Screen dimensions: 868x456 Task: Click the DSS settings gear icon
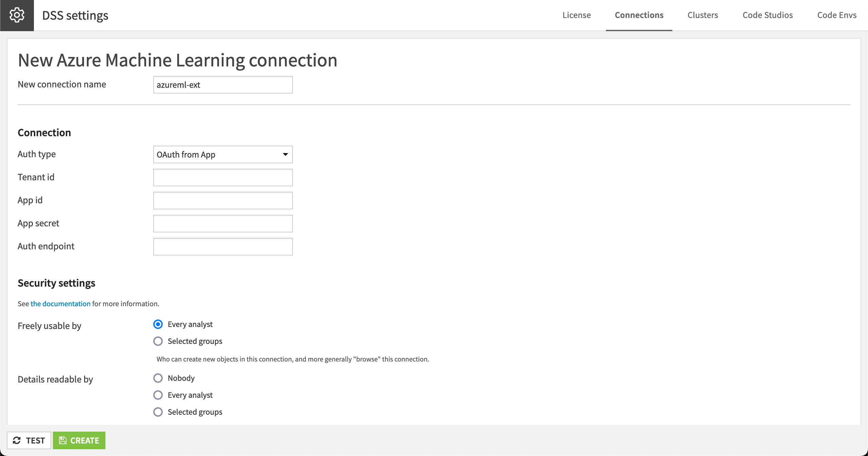17,15
